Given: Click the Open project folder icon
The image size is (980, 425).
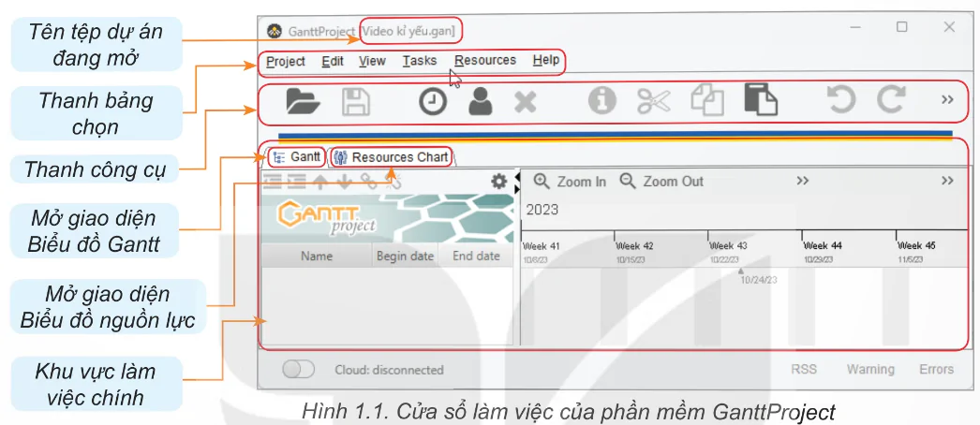Looking at the screenshot, I should point(303,101).
